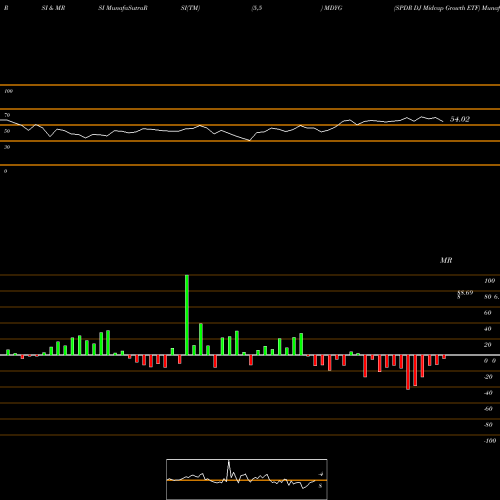Screen dimensions: 500x500
Task: Click the RSI axis label 30
Action: 7,147
